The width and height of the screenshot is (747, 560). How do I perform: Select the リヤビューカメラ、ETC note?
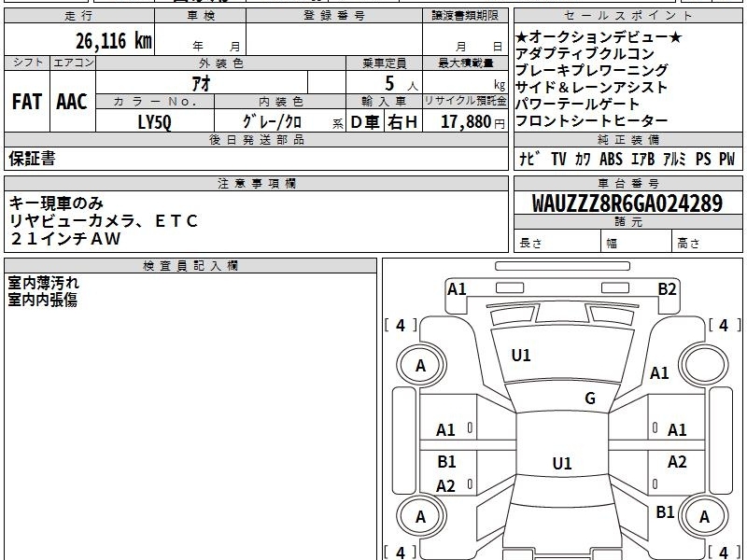tap(104, 221)
